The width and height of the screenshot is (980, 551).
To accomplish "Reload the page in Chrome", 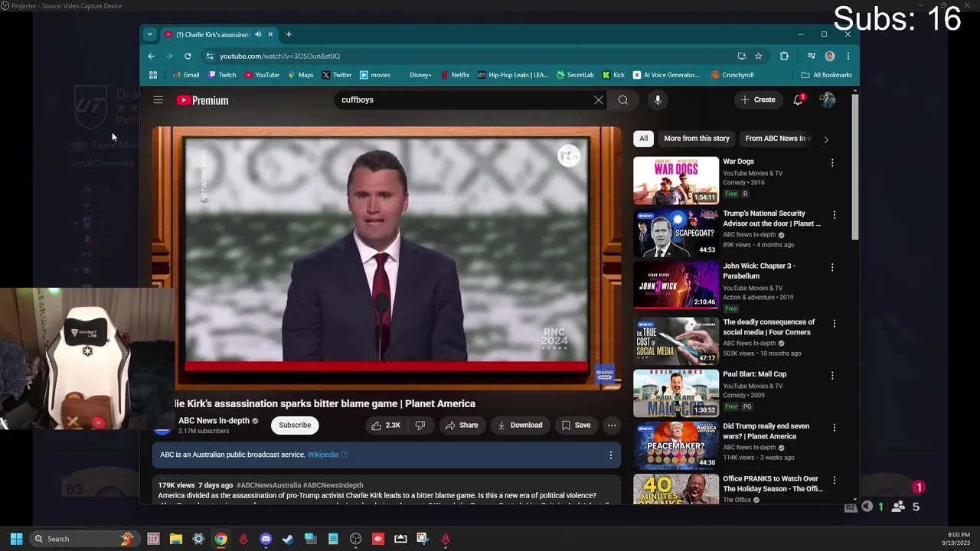I will (x=188, y=56).
